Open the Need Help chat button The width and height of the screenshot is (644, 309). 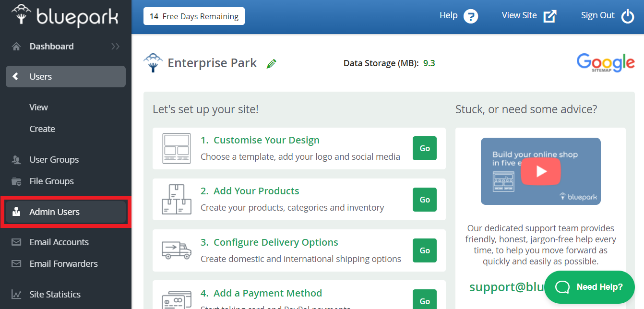coord(589,287)
